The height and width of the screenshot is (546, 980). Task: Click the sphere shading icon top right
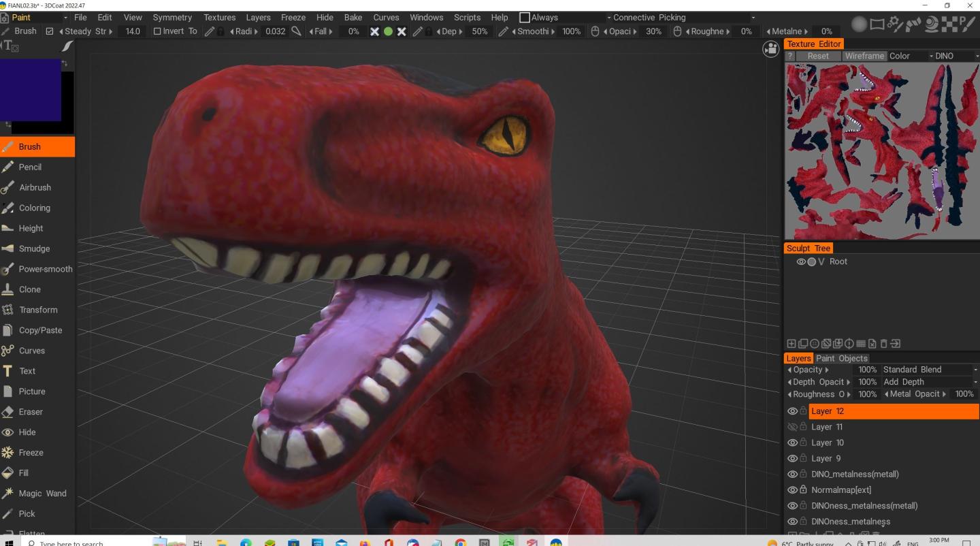click(860, 24)
